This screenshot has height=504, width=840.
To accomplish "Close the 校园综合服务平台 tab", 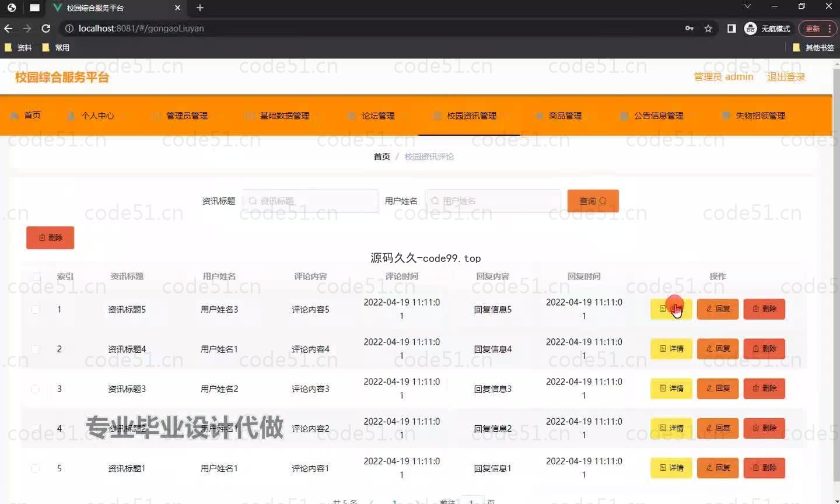I will click(x=178, y=8).
